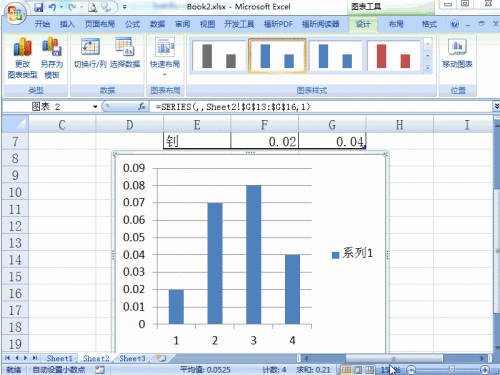Image resolution: width=500 pixels, height=375 pixels.
Task: Select row 12 header
Action: [x=15, y=226]
